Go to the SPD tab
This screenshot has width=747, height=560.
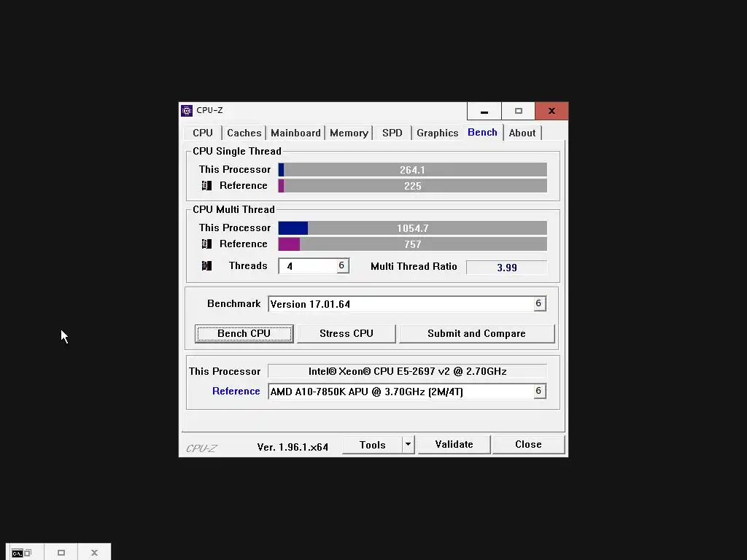pyautogui.click(x=392, y=133)
